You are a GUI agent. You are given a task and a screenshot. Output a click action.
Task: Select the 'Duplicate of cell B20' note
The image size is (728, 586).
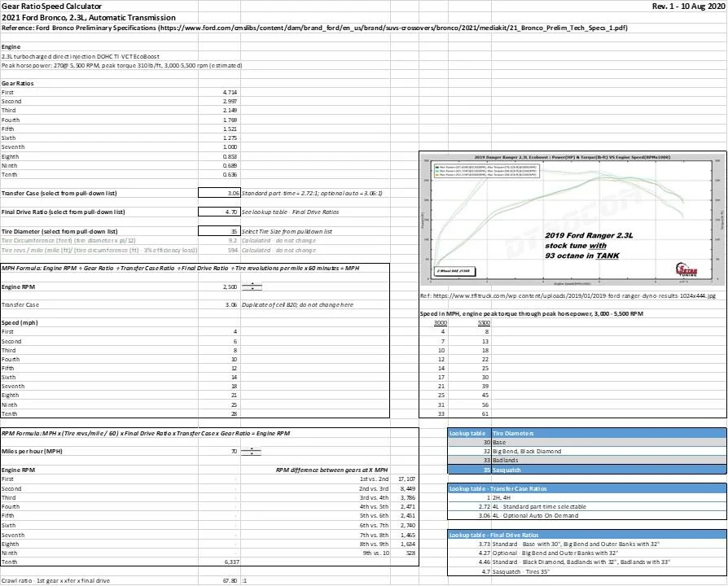coord(297,305)
